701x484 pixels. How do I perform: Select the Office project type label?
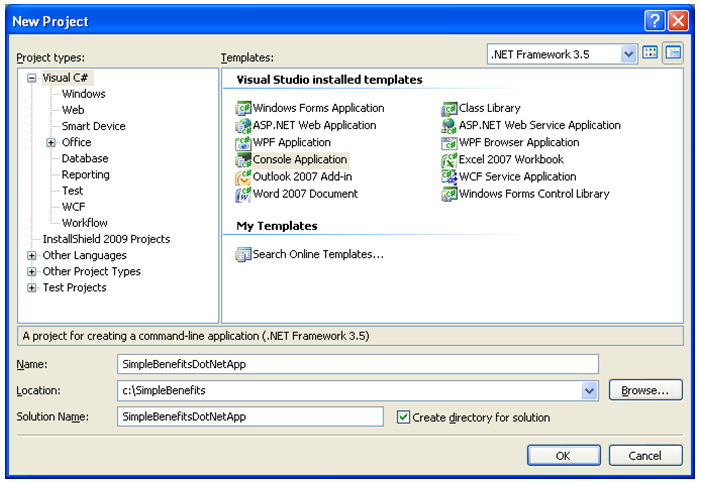76,142
